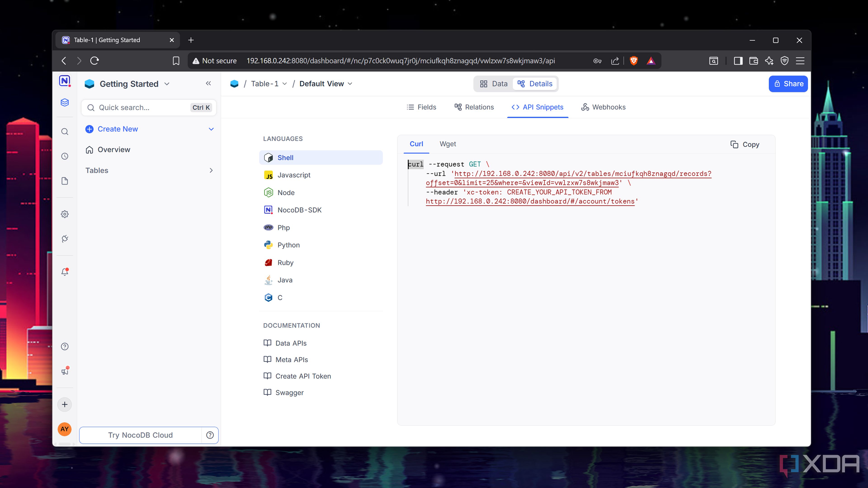The image size is (868, 488).
Task: Select Python in the languages list
Action: [x=321, y=245]
